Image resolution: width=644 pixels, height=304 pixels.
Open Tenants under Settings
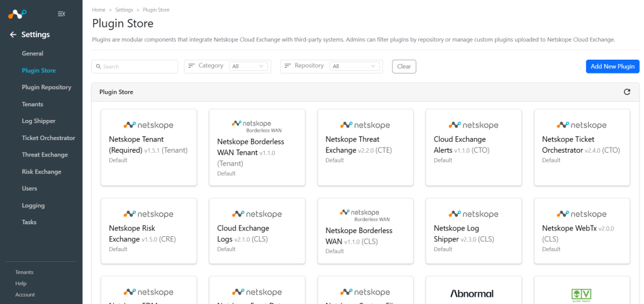pos(33,104)
